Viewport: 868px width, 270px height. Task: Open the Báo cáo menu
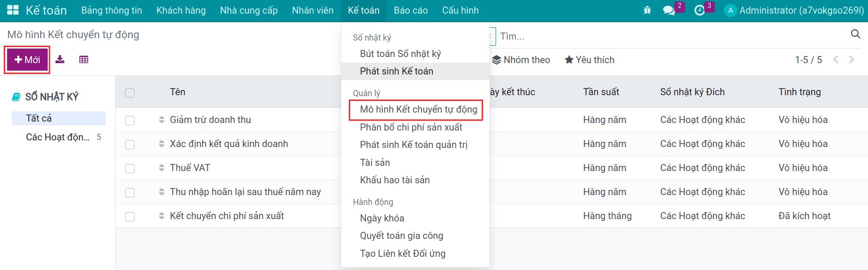click(x=411, y=10)
